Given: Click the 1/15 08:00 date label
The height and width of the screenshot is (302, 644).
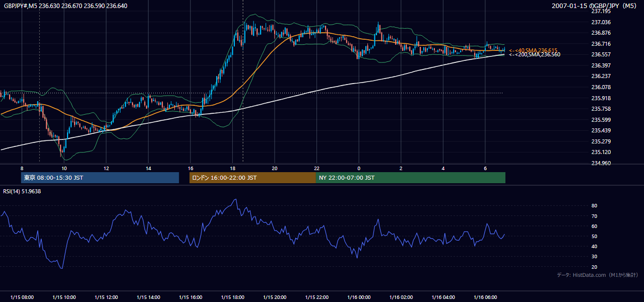Looking at the screenshot, I should pos(22,297).
